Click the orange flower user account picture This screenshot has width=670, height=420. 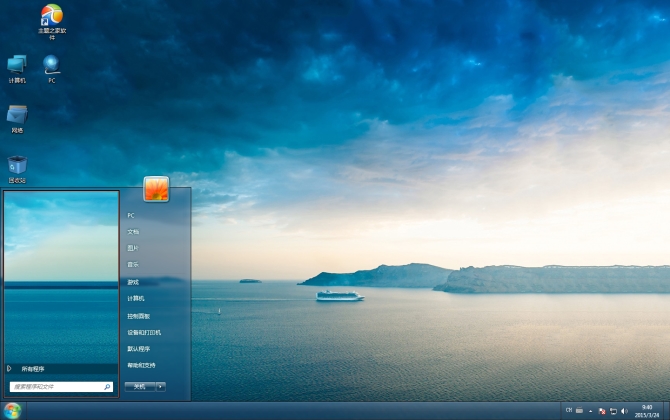coord(156,189)
